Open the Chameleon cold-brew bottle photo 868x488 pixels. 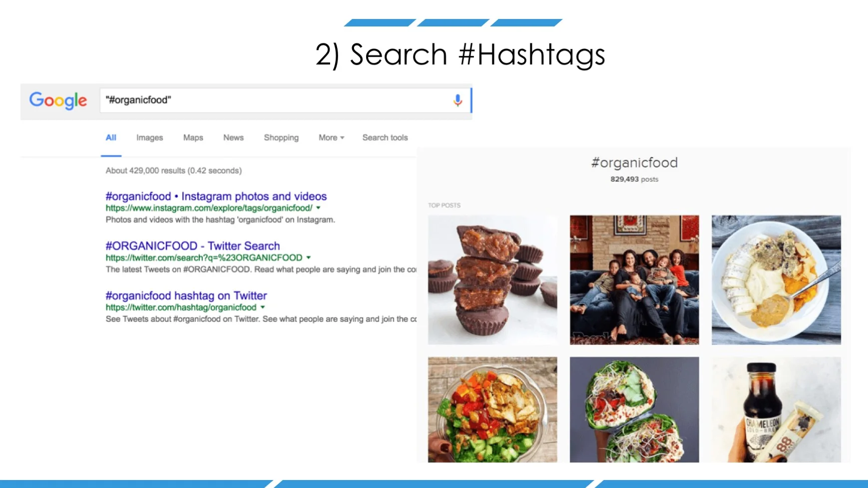776,410
